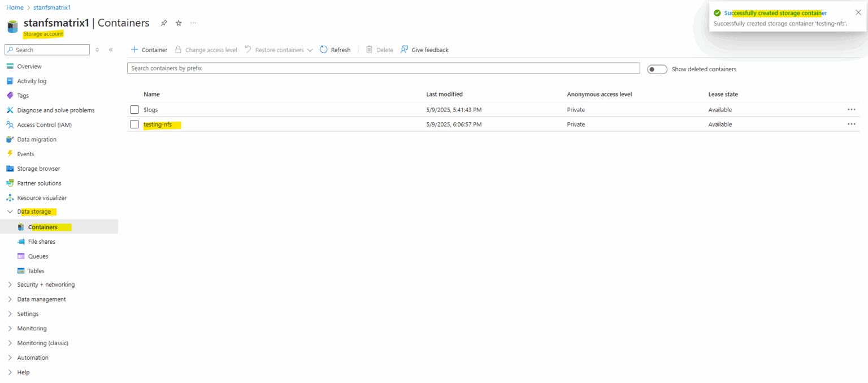Select File shares under Data storage
This screenshot has height=383, width=868.
[x=42, y=241]
